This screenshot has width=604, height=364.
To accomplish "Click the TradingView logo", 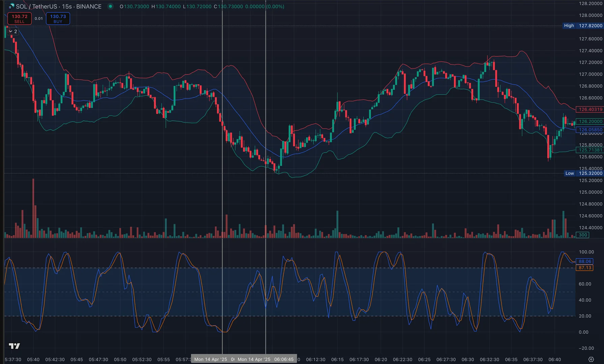I will (14, 346).
